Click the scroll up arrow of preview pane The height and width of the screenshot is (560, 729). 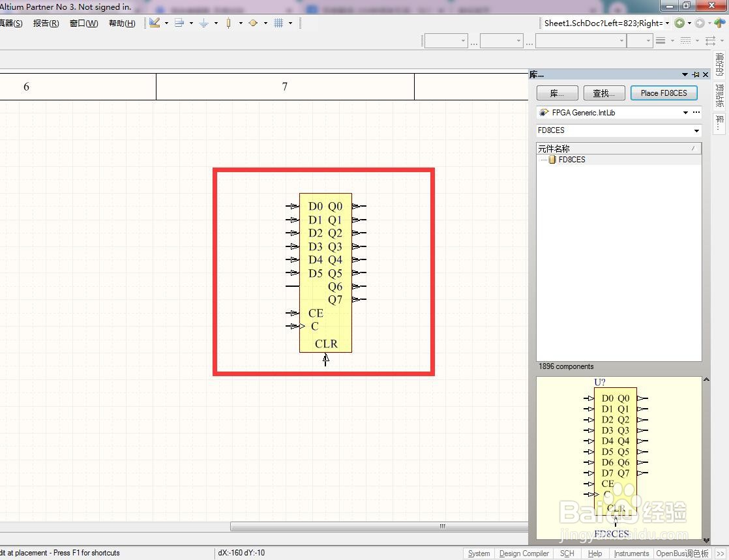click(706, 379)
